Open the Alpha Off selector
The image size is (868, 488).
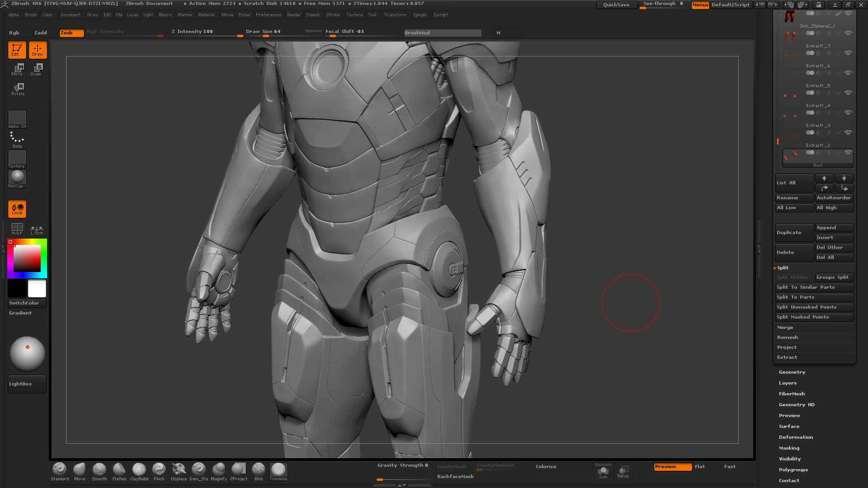point(17,119)
